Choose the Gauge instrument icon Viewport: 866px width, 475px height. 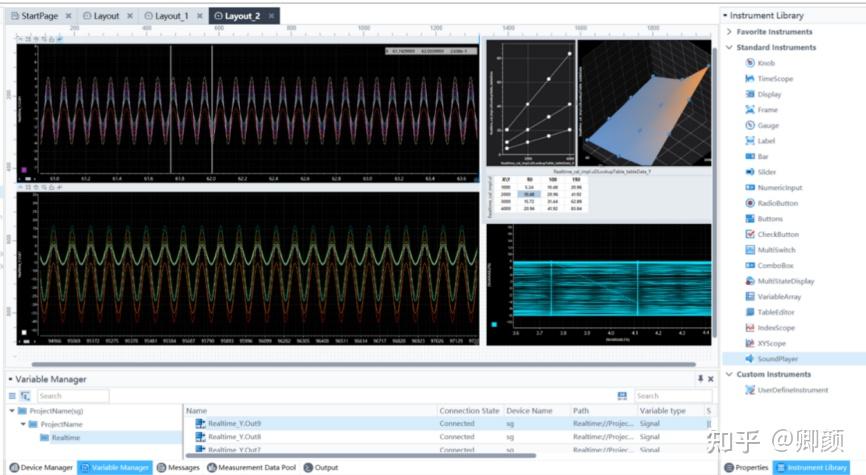750,125
